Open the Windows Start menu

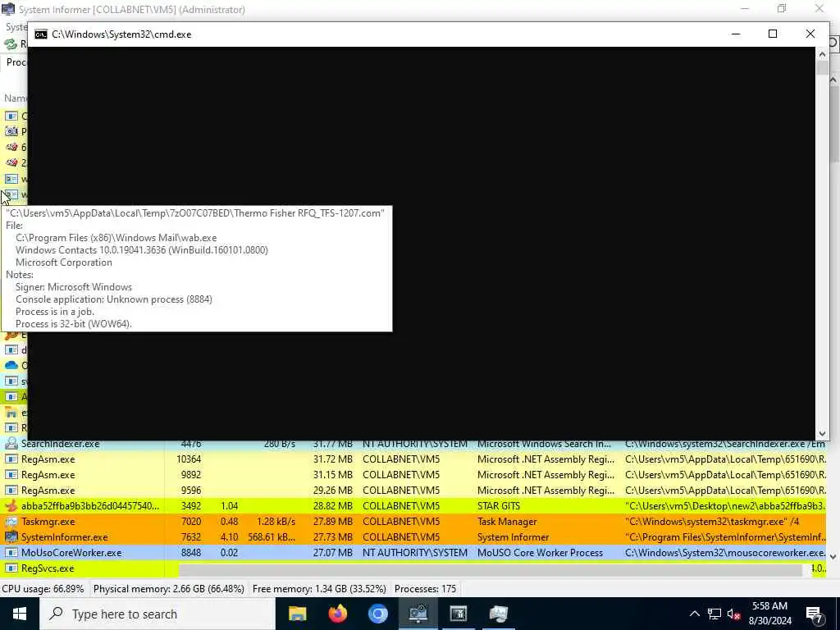coord(20,614)
